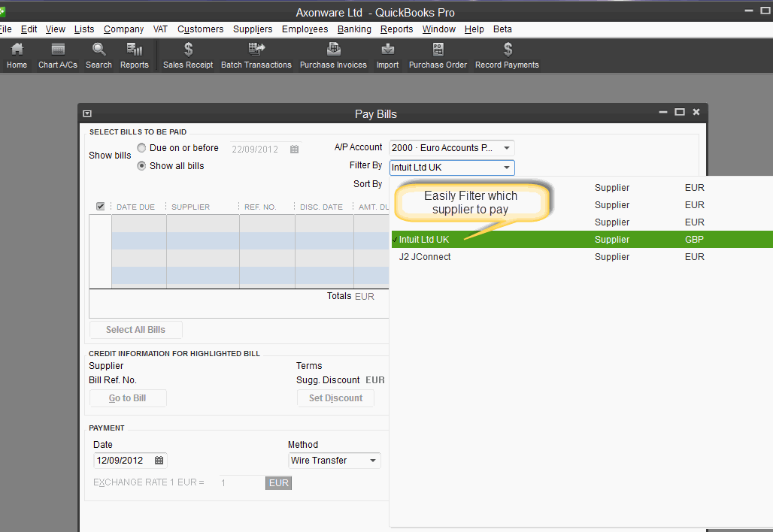The width and height of the screenshot is (773, 532).
Task: Select Due on or before option
Action: (141, 148)
